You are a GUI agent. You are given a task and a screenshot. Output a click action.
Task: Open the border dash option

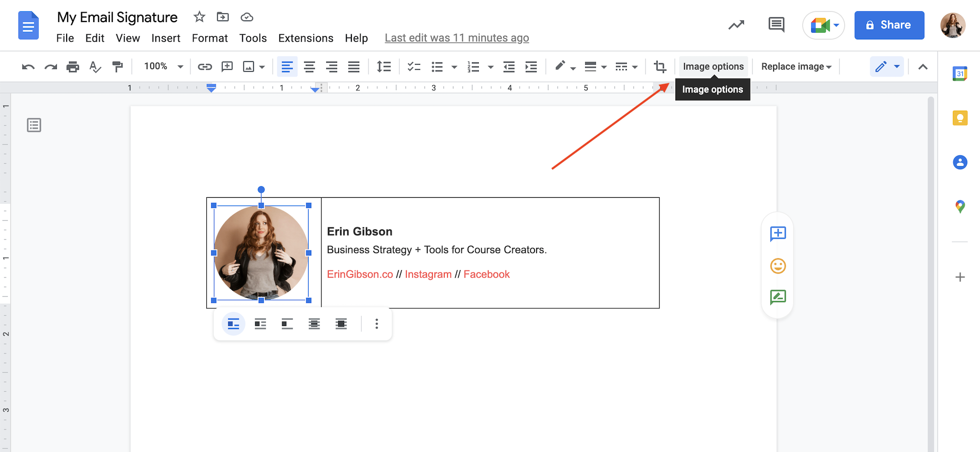[621, 67]
